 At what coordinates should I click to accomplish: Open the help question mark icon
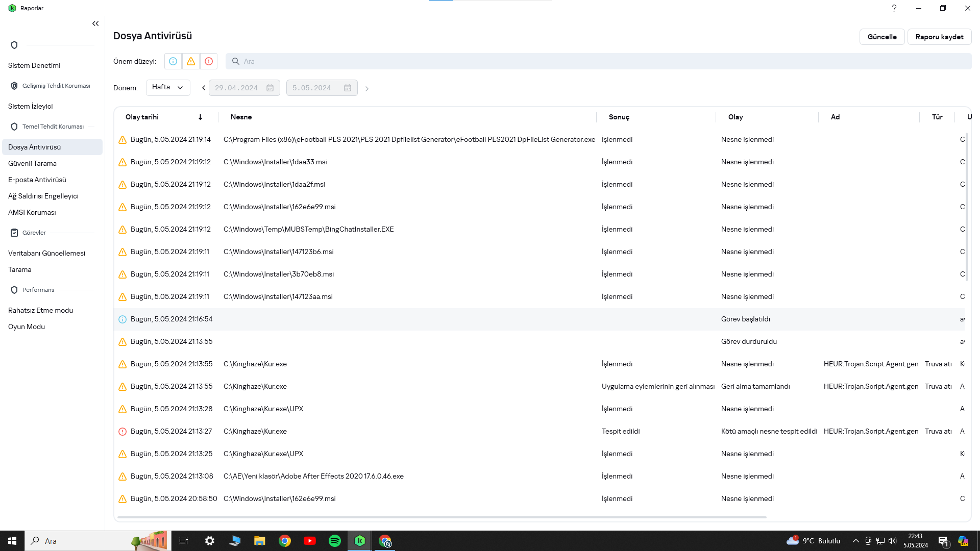click(x=894, y=8)
